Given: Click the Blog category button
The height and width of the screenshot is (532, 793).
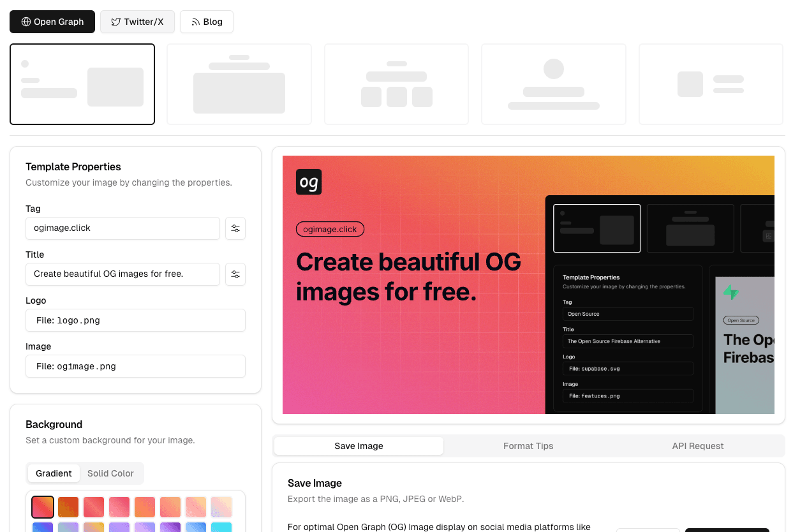Looking at the screenshot, I should pos(207,21).
